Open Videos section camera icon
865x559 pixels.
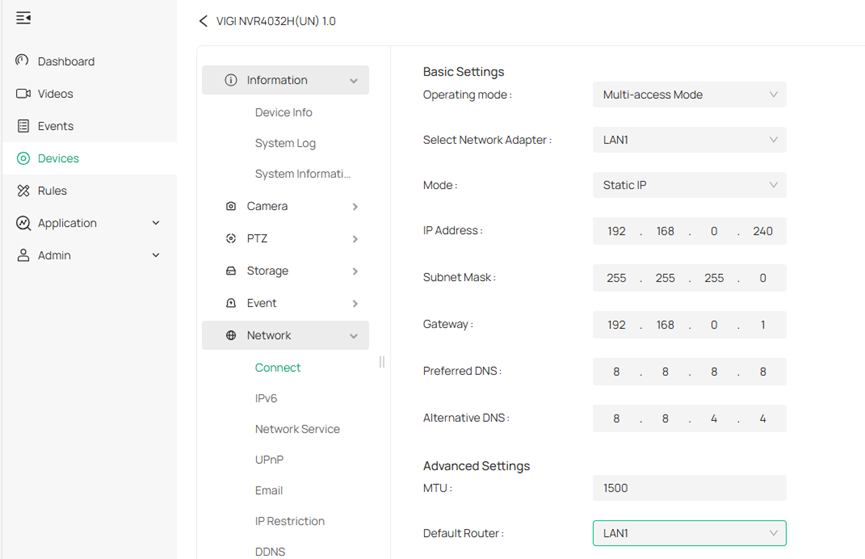[x=23, y=94]
